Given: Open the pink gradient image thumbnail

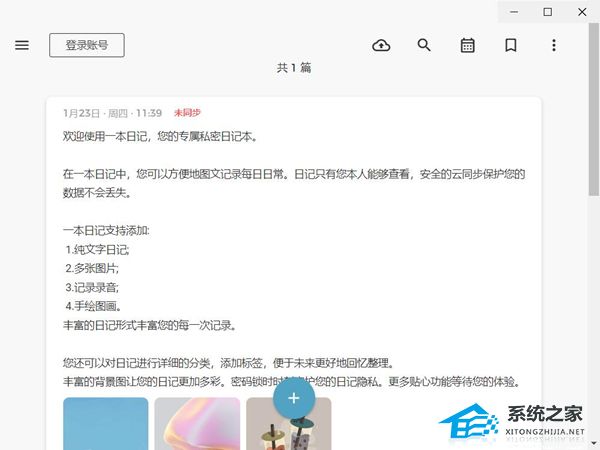Looking at the screenshot, I should click(197, 424).
